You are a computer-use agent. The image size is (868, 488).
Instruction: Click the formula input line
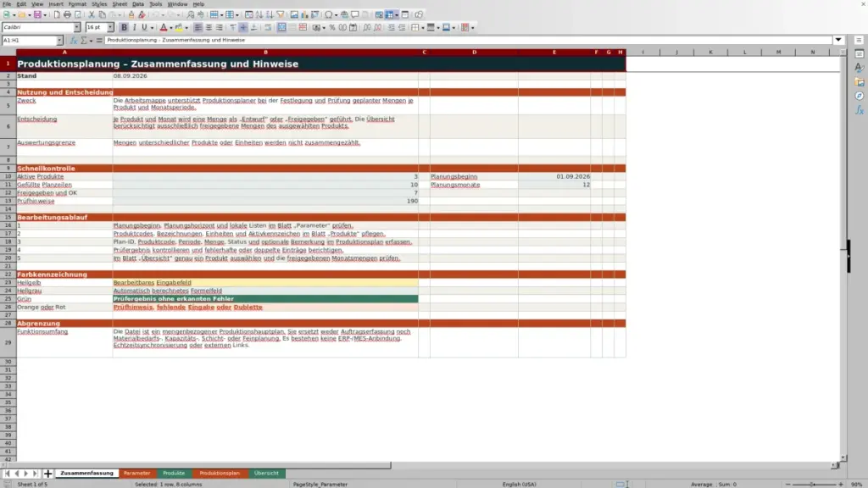468,40
